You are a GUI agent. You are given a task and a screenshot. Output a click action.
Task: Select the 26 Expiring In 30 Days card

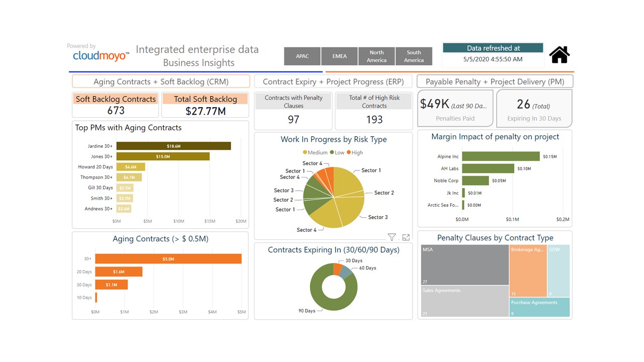pyautogui.click(x=534, y=109)
